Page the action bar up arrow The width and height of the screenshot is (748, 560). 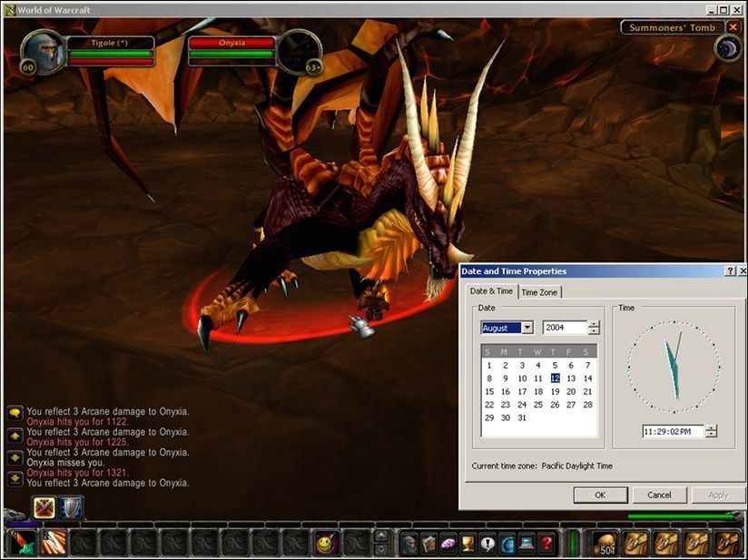point(381,536)
